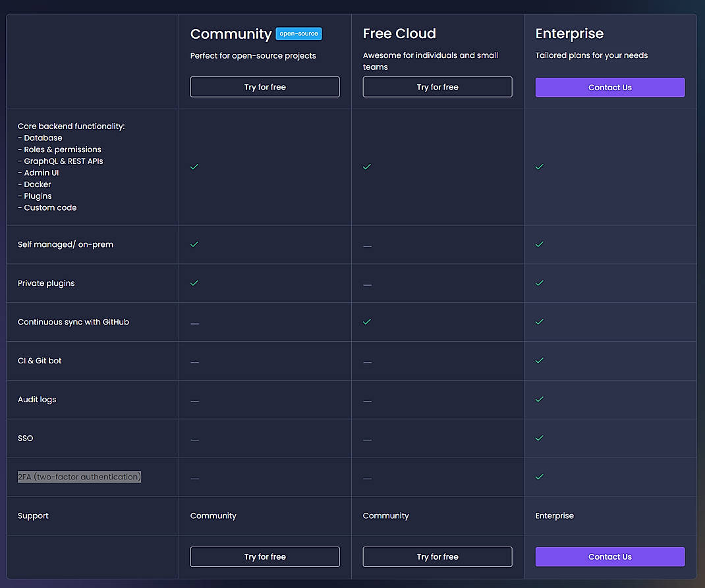Click the Free Cloud checkmark for Core backend functionality
Image resolution: width=705 pixels, height=588 pixels.
point(367,167)
